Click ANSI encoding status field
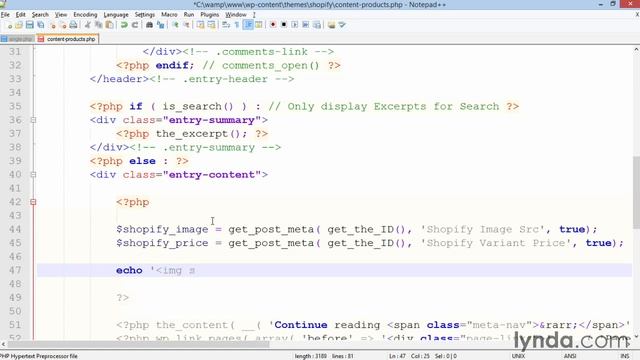640x360 pixels. (570, 356)
